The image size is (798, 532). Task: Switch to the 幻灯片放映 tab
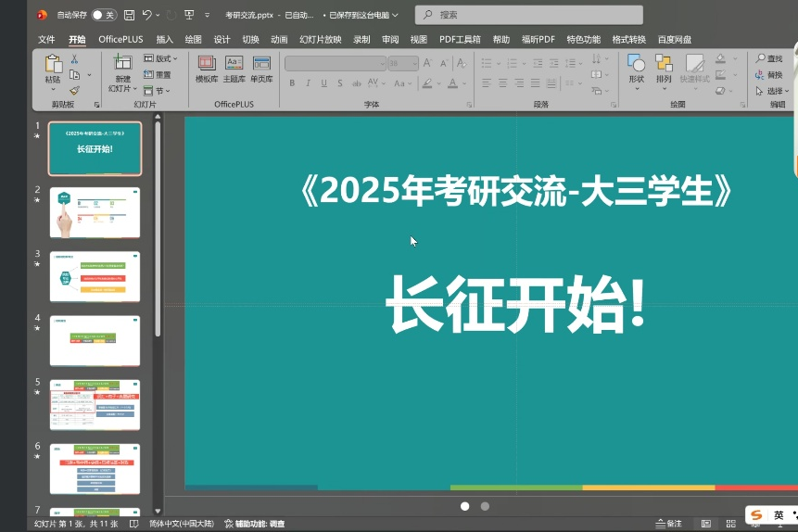point(321,40)
